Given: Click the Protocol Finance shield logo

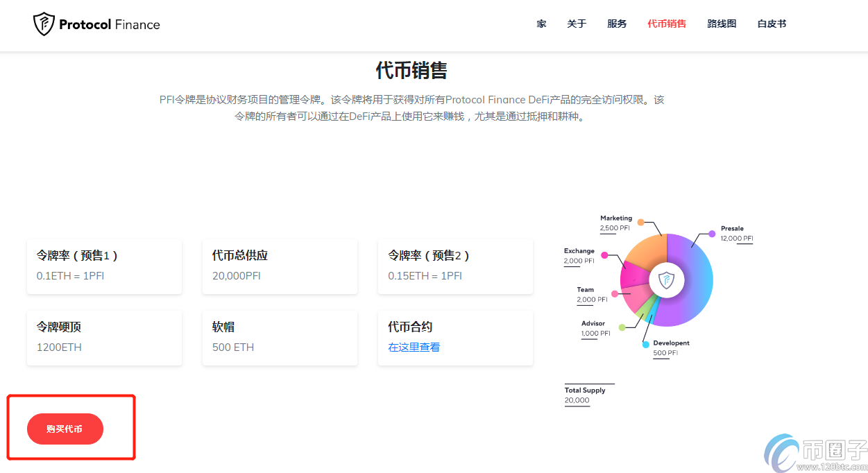Looking at the screenshot, I should pos(44,24).
